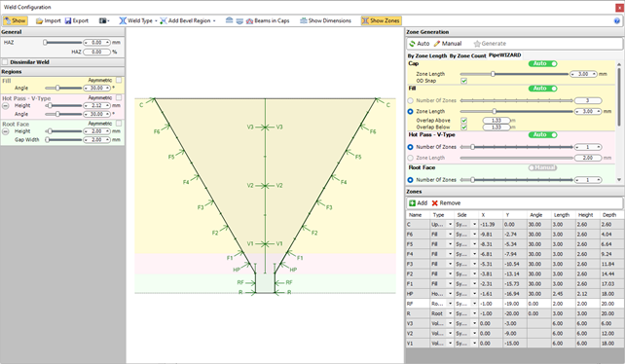625x364 pixels.
Task: Click the Manual zone generation button
Action: (447, 44)
